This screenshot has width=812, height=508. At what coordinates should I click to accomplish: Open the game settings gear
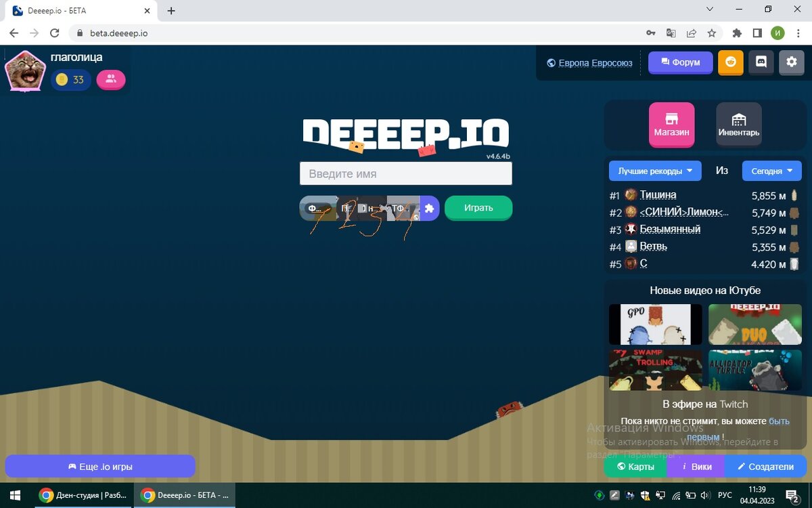tap(792, 62)
